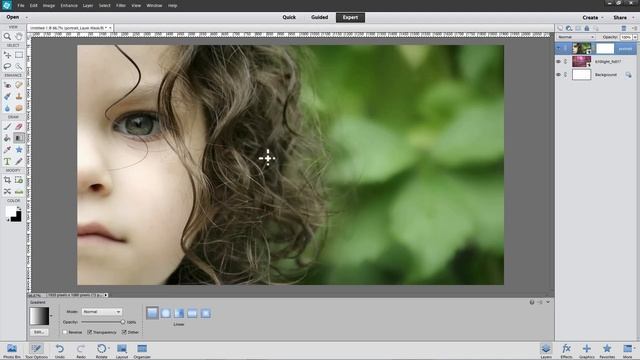Open the Filter menu
The image size is (640, 360).
(121, 6)
